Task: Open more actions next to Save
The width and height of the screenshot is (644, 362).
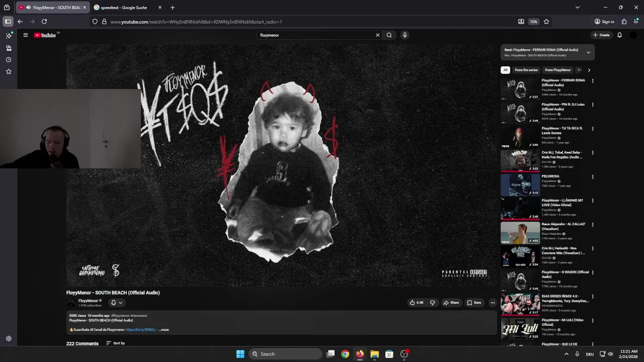Action: (493, 303)
